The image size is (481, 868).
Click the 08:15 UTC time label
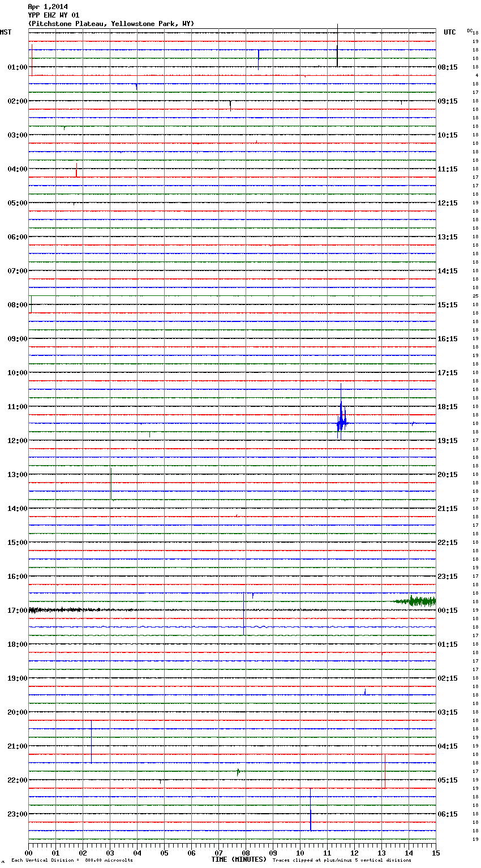click(448, 67)
